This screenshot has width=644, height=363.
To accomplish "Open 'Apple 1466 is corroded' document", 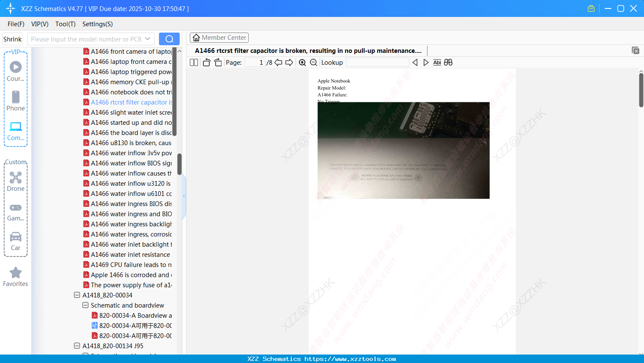I will coord(128,275).
